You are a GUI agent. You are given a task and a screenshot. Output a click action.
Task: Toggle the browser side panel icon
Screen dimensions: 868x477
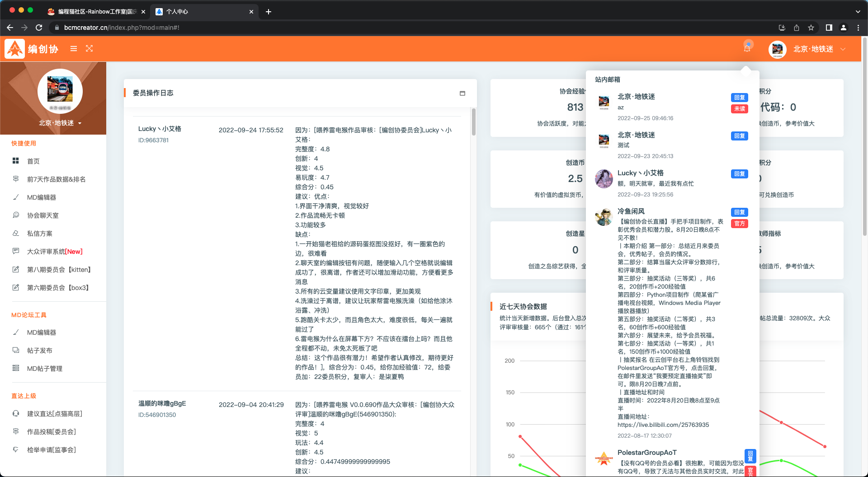pos(829,28)
